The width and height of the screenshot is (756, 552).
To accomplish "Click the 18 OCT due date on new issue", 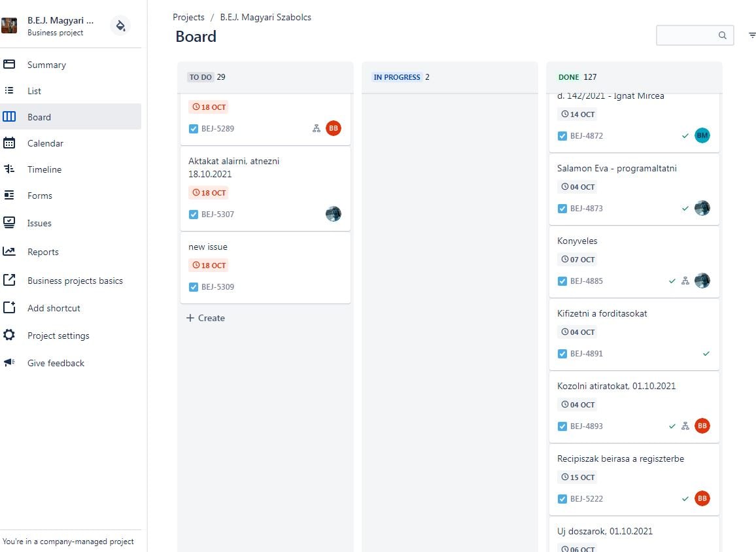I will pos(209,265).
